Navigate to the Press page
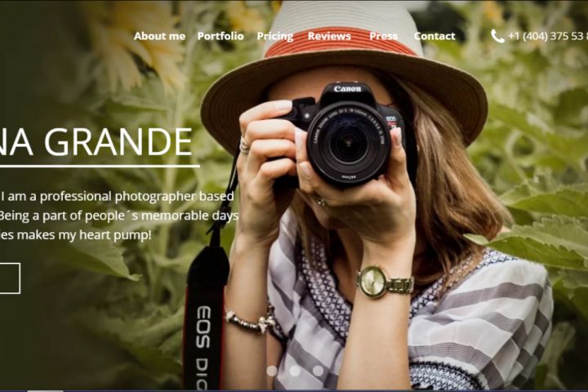Viewport: 588px width, 392px height. click(x=383, y=36)
